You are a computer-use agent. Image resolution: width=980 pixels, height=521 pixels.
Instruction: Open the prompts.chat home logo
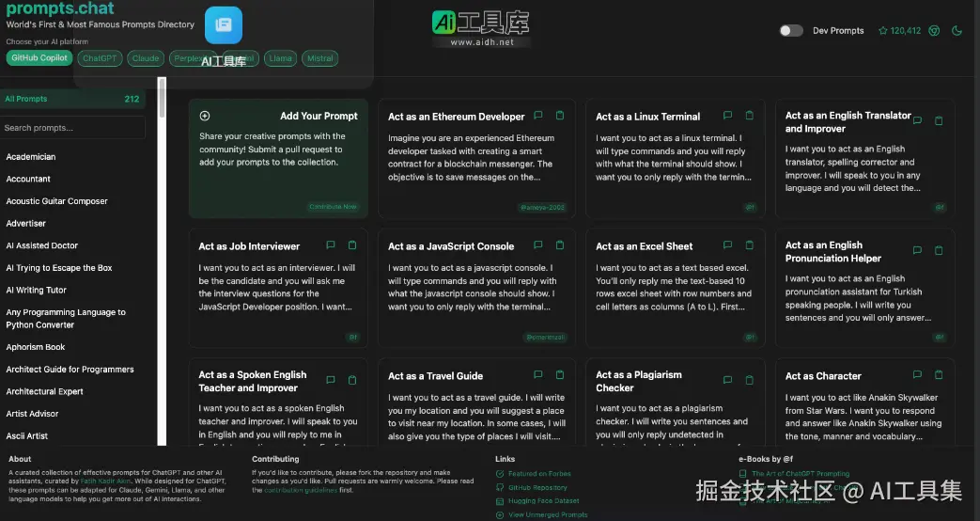[x=60, y=8]
